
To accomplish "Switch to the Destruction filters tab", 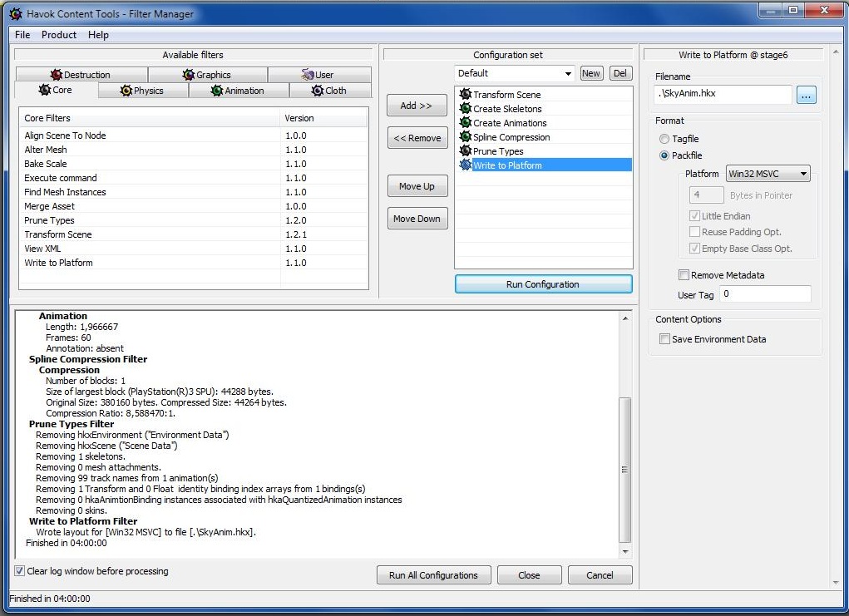I will point(81,75).
